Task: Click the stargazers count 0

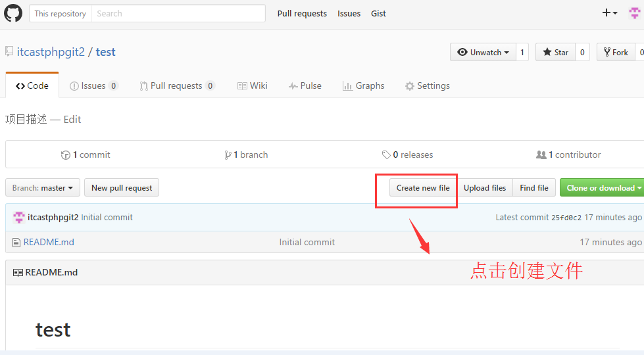Action: 582,52
